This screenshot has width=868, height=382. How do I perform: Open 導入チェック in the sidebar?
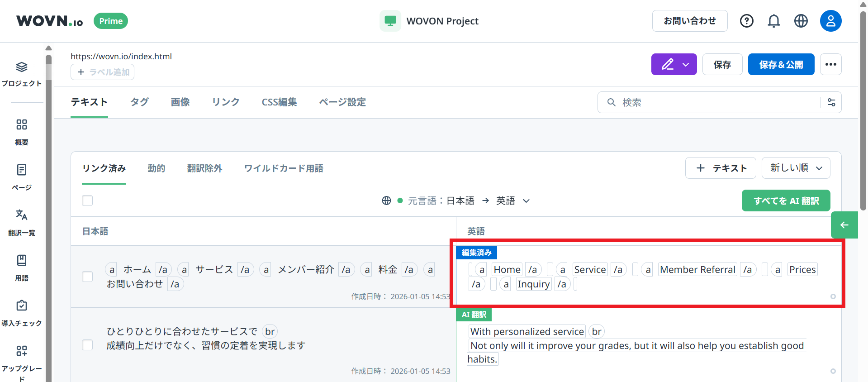pos(22,312)
